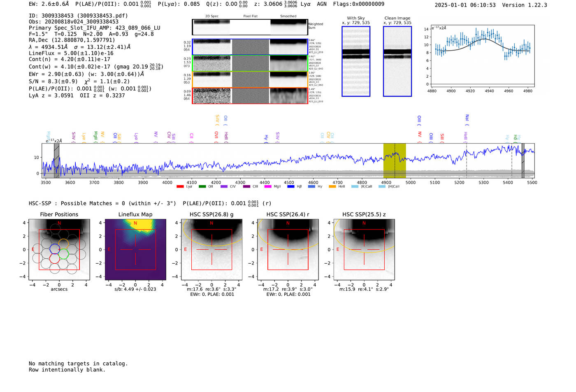Click the 'Cont(n) = 4.20(±0.11)e-17' value

pyautogui.click(x=70, y=59)
